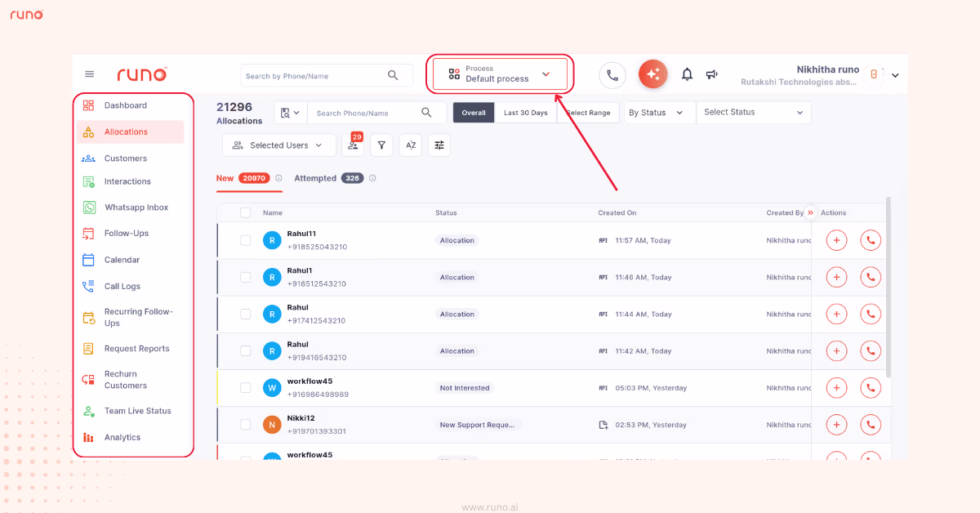The width and height of the screenshot is (980, 513).
Task: Click the Overall filter button
Action: point(474,112)
